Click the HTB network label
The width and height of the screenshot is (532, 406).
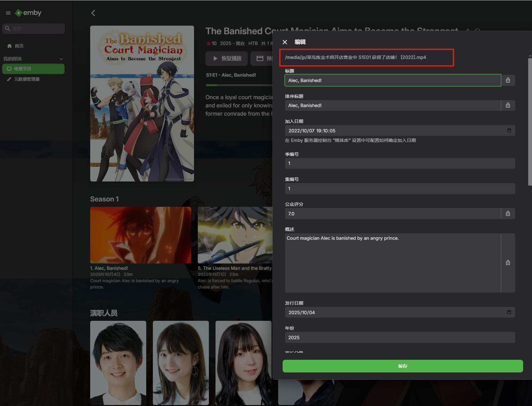point(253,43)
